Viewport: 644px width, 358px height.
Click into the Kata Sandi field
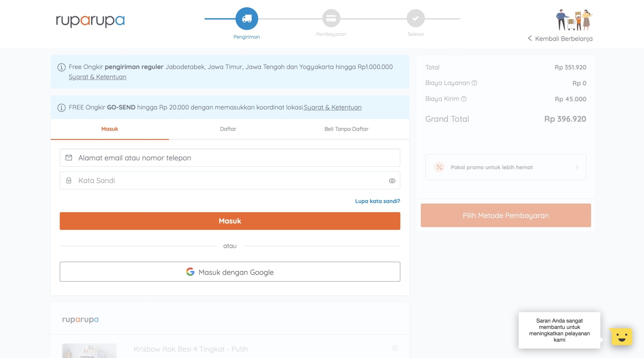[226, 181]
